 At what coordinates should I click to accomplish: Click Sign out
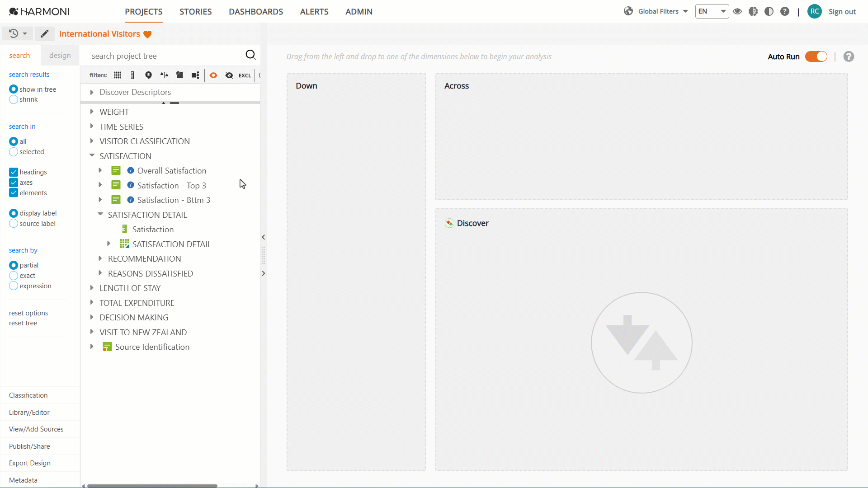tap(842, 12)
